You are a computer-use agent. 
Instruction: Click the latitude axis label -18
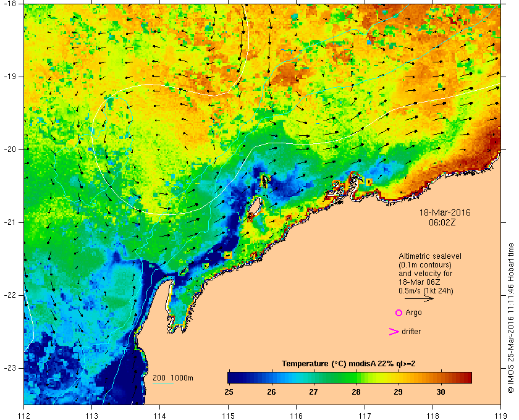[9, 3]
